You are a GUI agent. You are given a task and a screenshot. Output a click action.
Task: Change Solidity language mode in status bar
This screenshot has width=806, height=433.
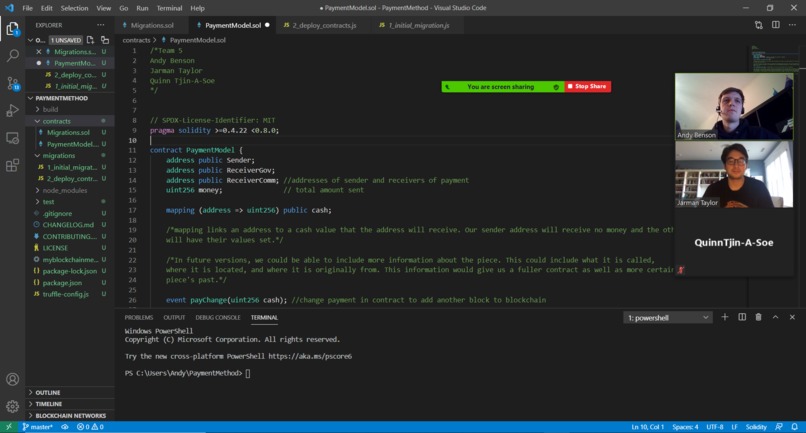(756, 427)
